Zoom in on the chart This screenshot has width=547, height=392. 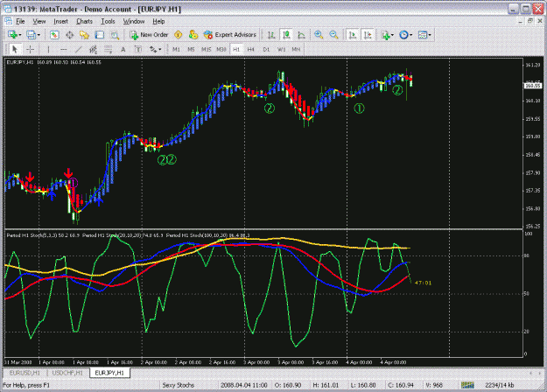(x=319, y=35)
